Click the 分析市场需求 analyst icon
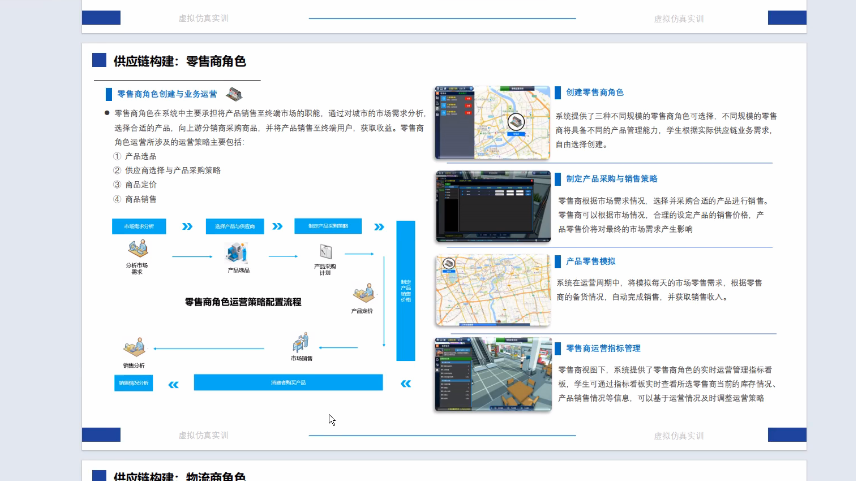The height and width of the screenshot is (481, 856). pyautogui.click(x=137, y=252)
